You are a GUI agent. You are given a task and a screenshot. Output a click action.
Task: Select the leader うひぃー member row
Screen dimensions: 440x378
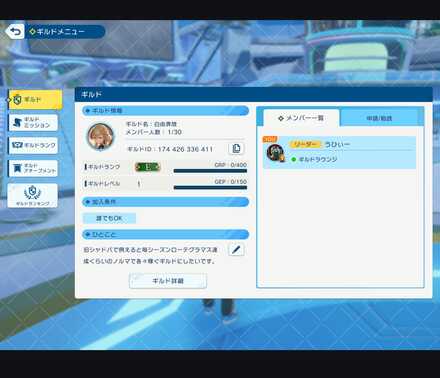click(339, 152)
